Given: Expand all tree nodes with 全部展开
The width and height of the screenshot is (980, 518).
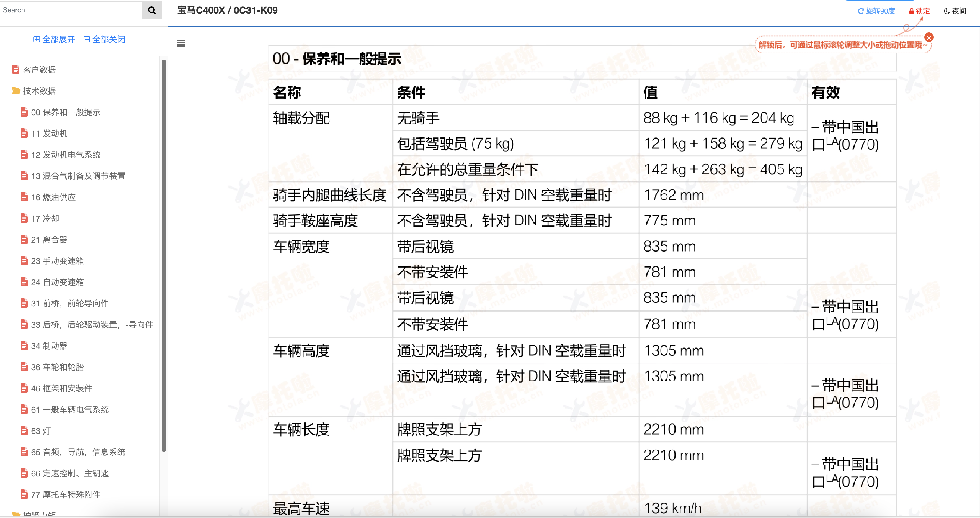Looking at the screenshot, I should (x=54, y=39).
